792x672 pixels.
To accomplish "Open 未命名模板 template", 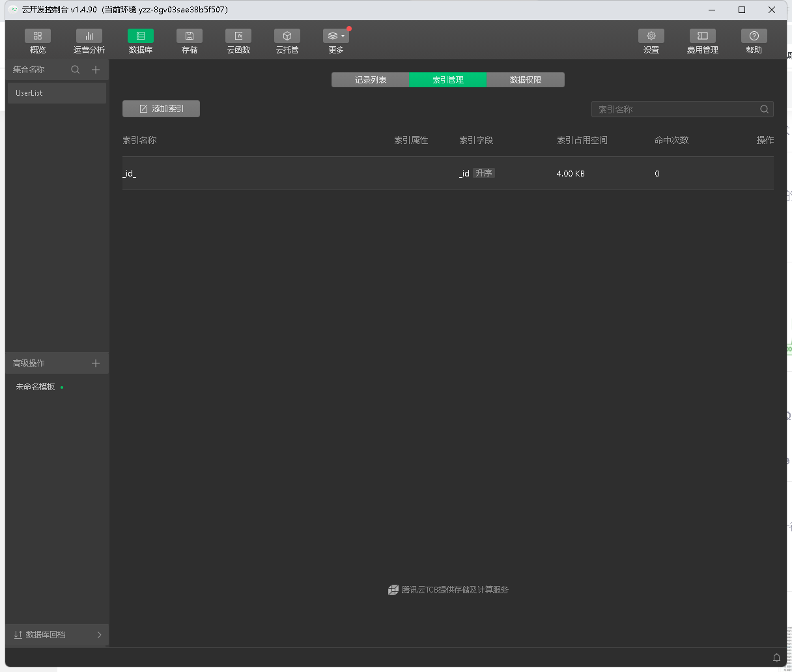I will click(x=36, y=387).
